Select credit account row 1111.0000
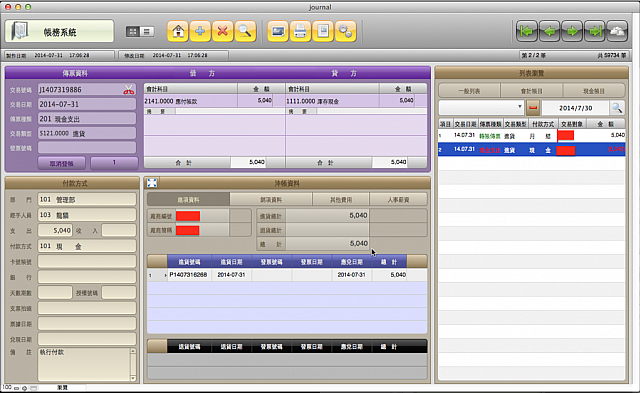The image size is (640, 393). [x=356, y=101]
